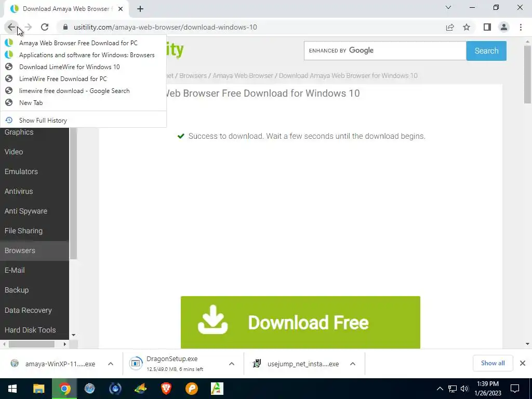This screenshot has height=399, width=532.
Task: Click the Forward navigation arrow
Action: coord(28,27)
